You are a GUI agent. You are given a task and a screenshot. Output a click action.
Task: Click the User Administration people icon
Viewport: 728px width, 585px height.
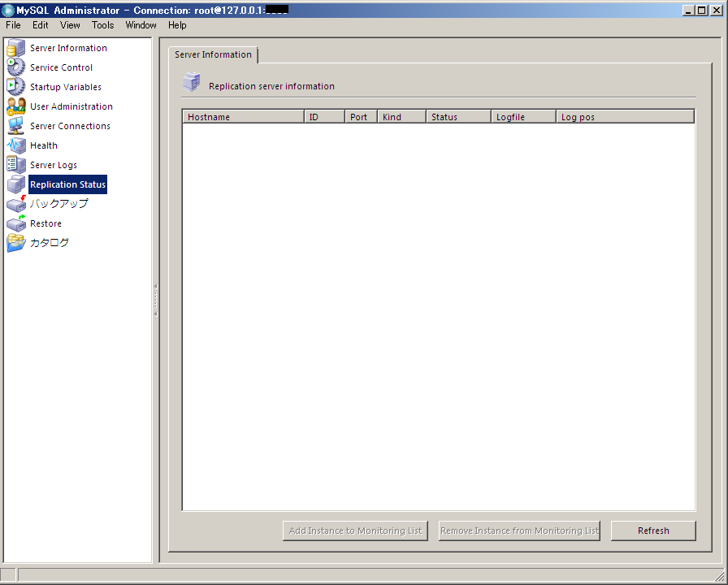point(16,106)
